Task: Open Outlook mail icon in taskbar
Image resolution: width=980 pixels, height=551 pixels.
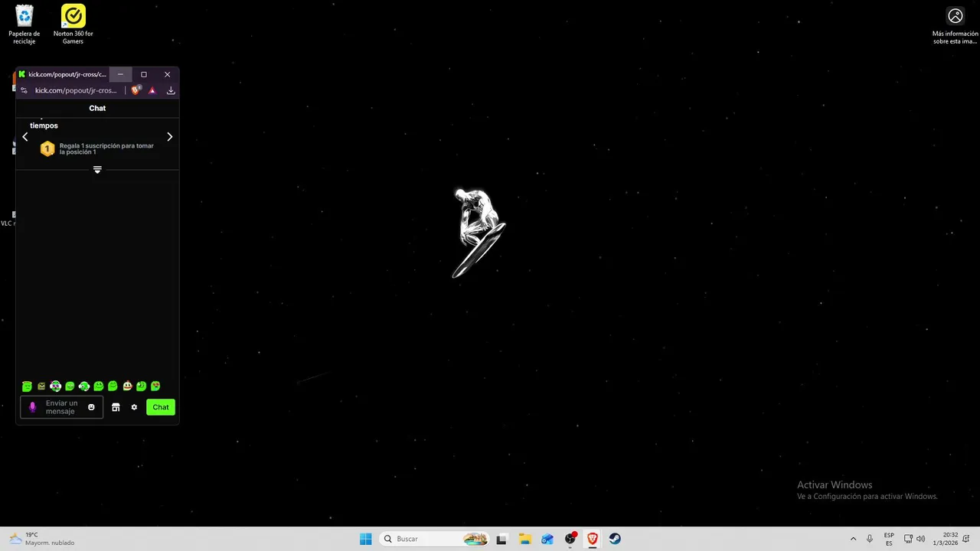Action: tap(547, 539)
